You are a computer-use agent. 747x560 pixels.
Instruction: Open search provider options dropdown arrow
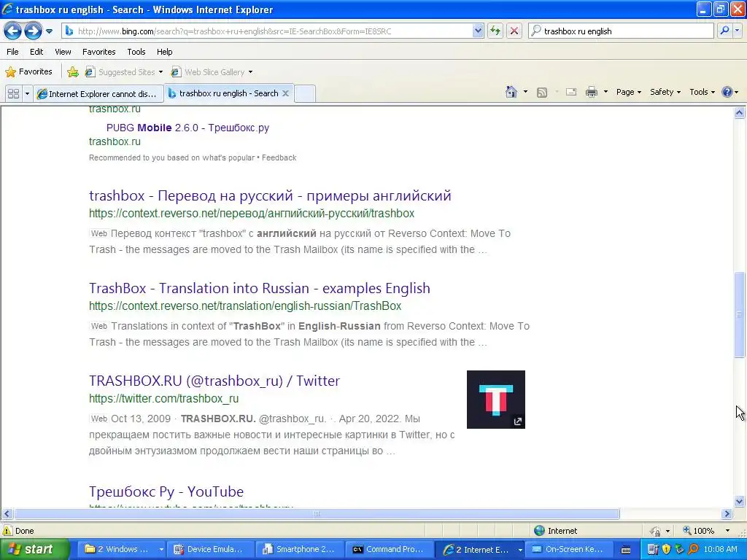coord(738,31)
